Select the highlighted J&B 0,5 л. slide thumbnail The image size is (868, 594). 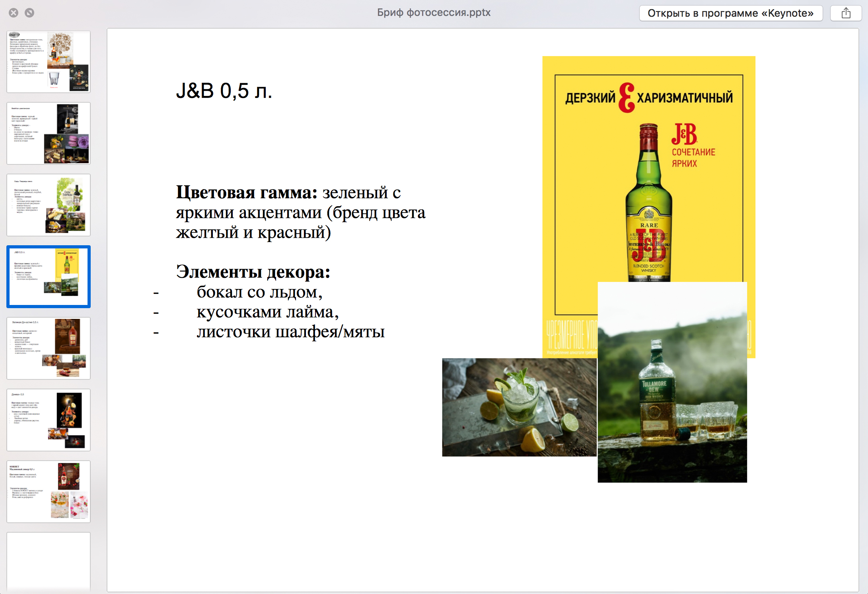[49, 277]
